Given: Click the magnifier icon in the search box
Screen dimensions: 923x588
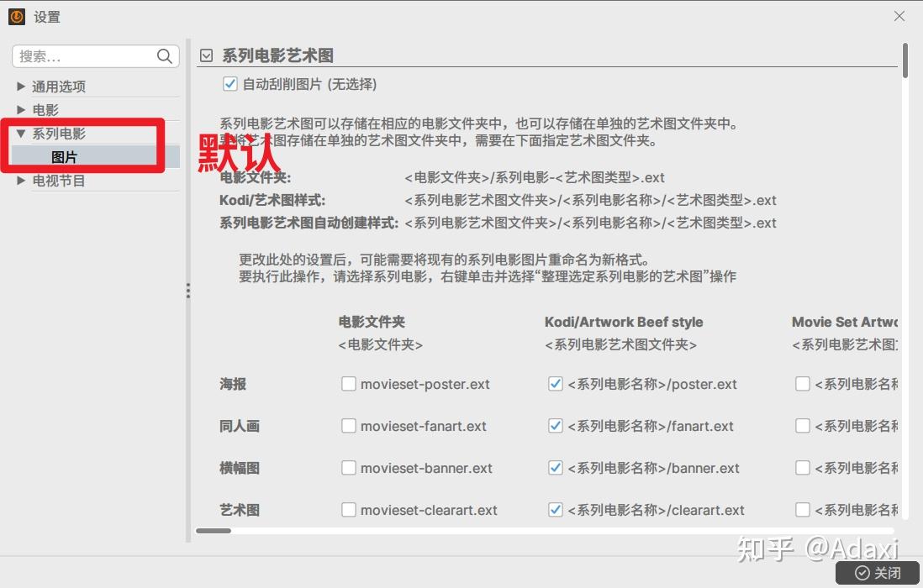Looking at the screenshot, I should pyautogui.click(x=165, y=56).
